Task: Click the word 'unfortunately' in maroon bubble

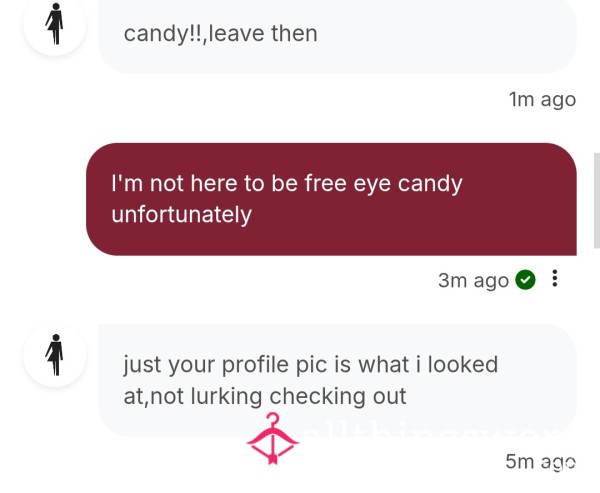Action: [181, 214]
